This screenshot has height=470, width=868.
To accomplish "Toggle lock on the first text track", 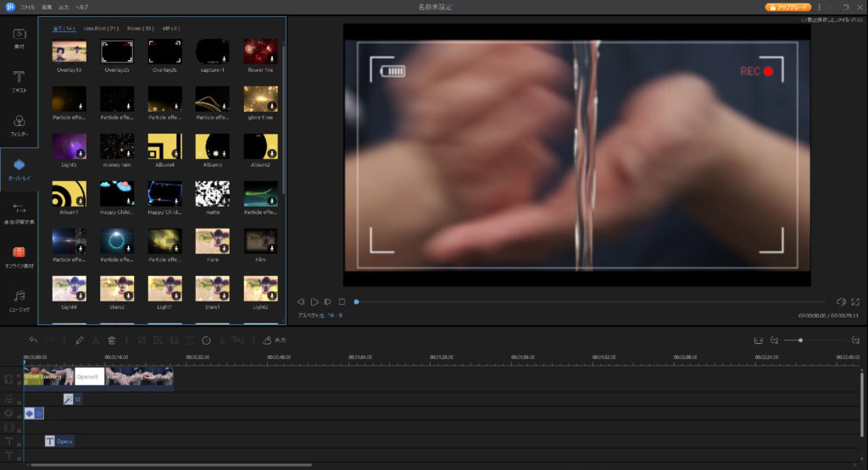I will (19, 443).
